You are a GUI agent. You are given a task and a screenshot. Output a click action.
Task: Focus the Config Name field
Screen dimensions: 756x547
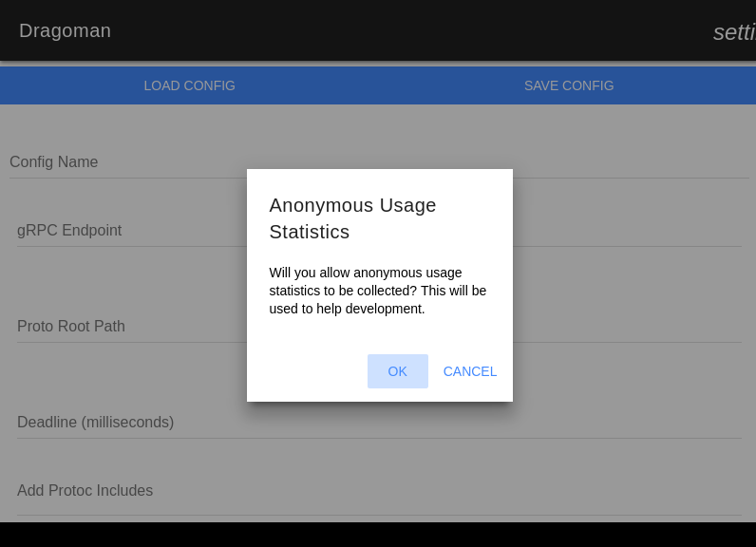[x=379, y=162]
